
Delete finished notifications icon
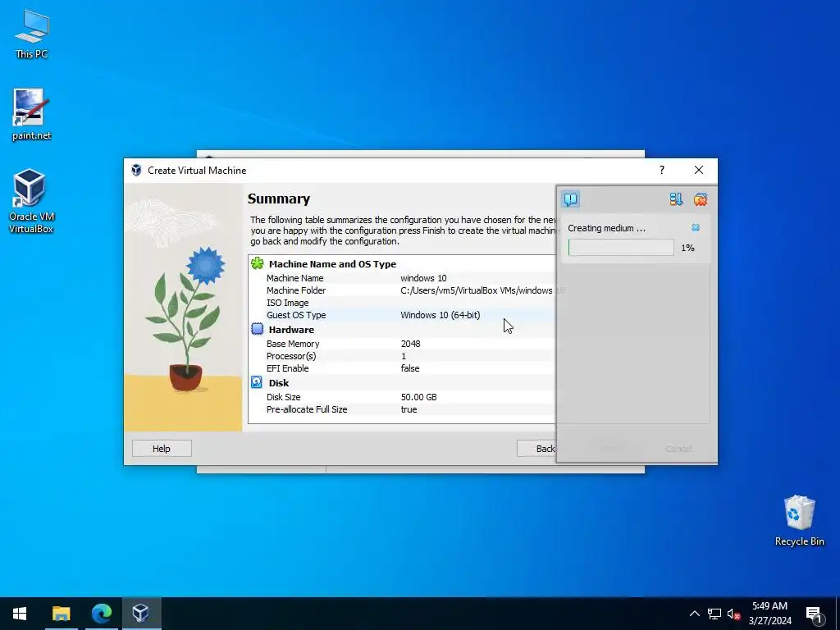tap(701, 199)
